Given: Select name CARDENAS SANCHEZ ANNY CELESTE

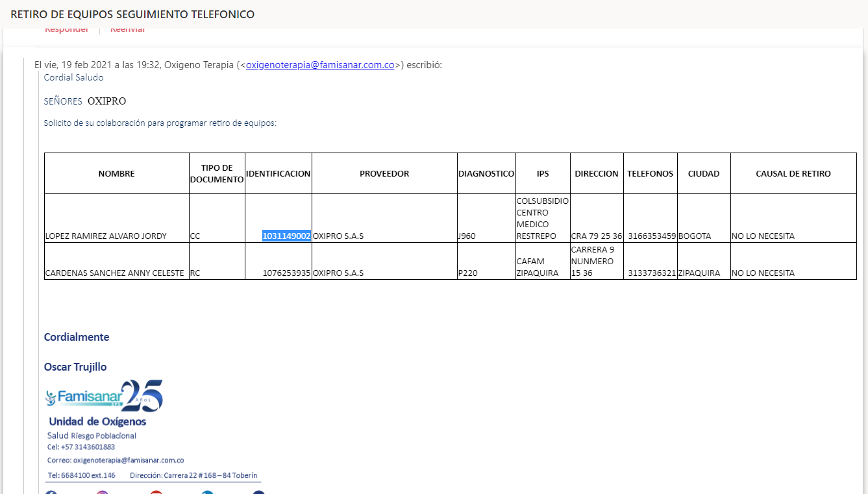Looking at the screenshot, I should (x=115, y=273).
